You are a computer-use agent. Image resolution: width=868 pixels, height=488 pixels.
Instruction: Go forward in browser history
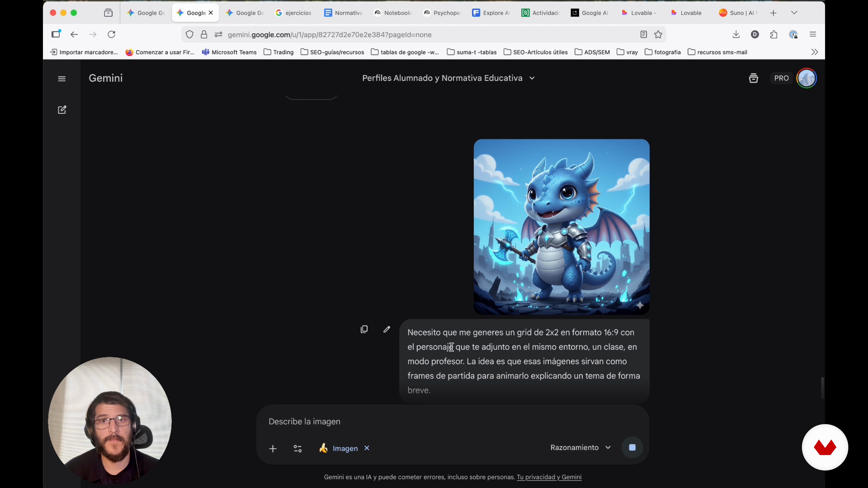pyautogui.click(x=93, y=34)
